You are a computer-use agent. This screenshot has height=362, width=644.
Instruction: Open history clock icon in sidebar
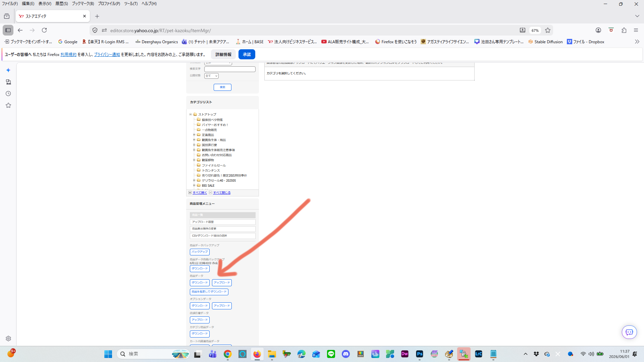coord(8,94)
